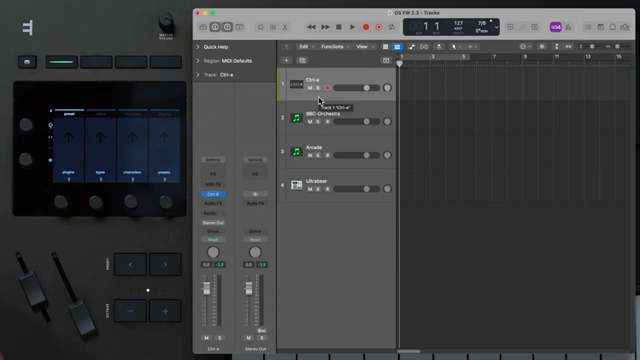Image resolution: width=640 pixels, height=360 pixels.
Task: Expand the Region: MIDI Defaults section
Action: click(x=198, y=61)
